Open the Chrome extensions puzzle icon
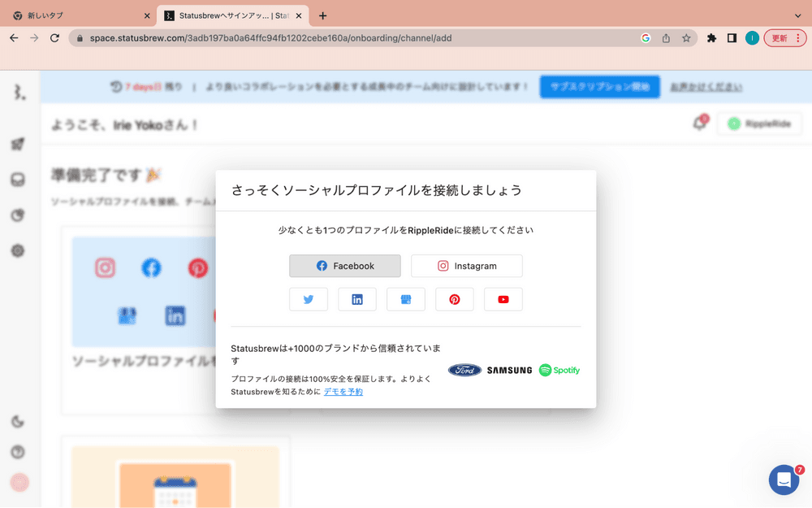Image resolution: width=812 pixels, height=508 pixels. pos(712,38)
